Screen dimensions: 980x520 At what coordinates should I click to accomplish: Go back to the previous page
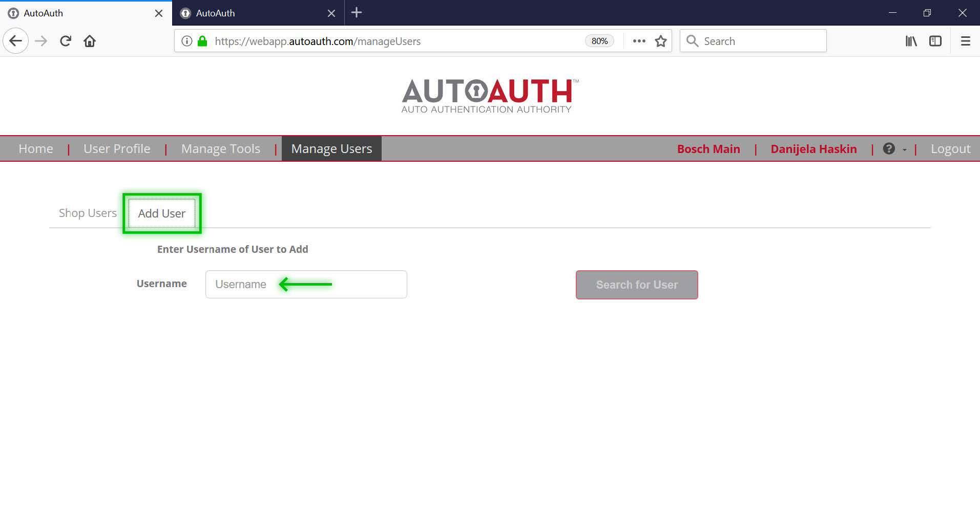tap(16, 41)
